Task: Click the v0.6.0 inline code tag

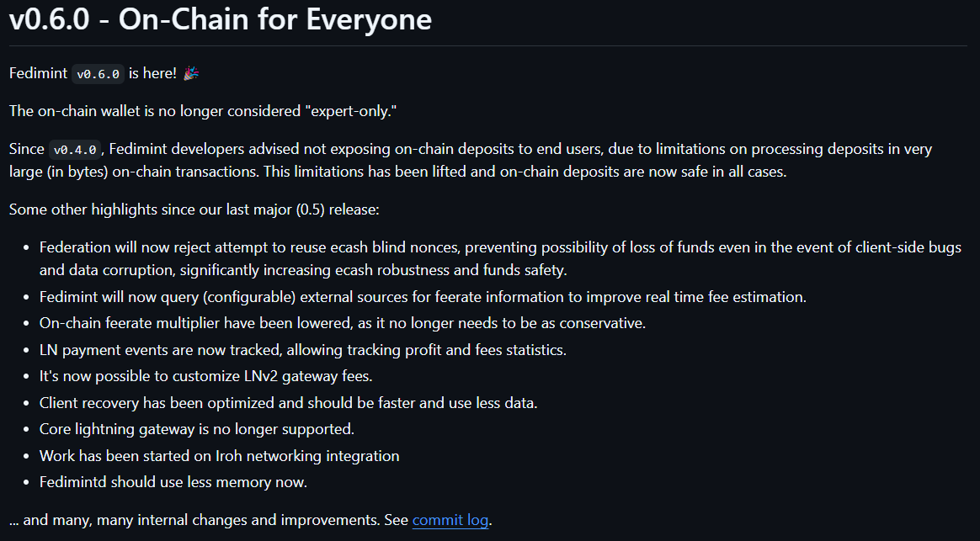Action: point(99,74)
